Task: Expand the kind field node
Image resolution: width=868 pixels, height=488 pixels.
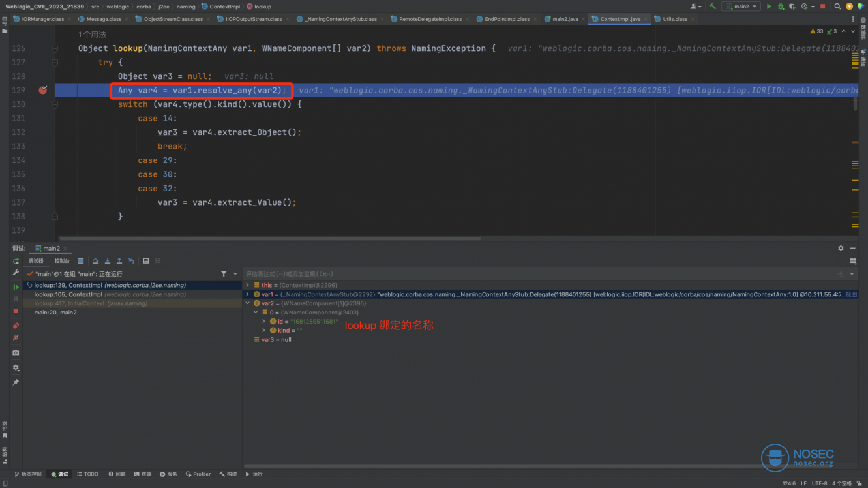Action: coord(264,331)
